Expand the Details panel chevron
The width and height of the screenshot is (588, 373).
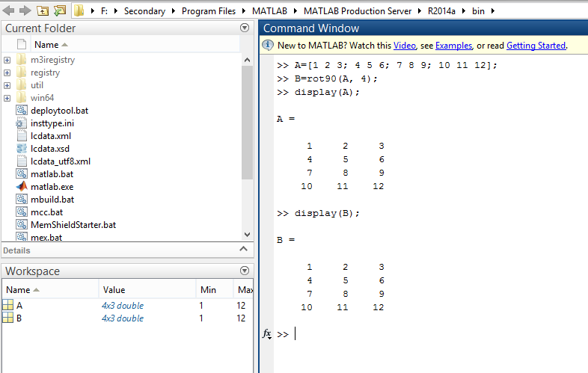coord(243,249)
